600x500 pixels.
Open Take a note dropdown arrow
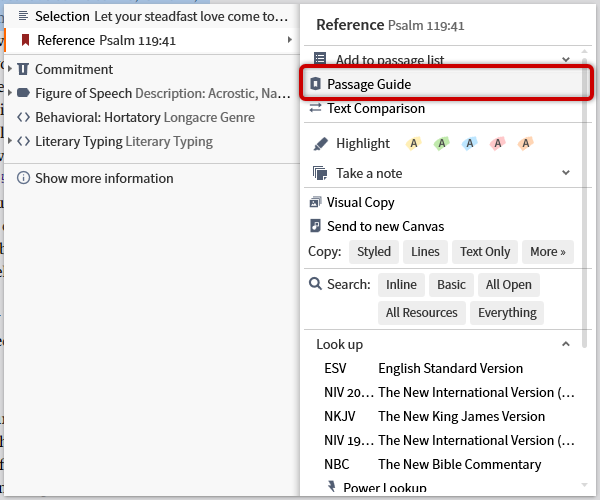(565, 173)
